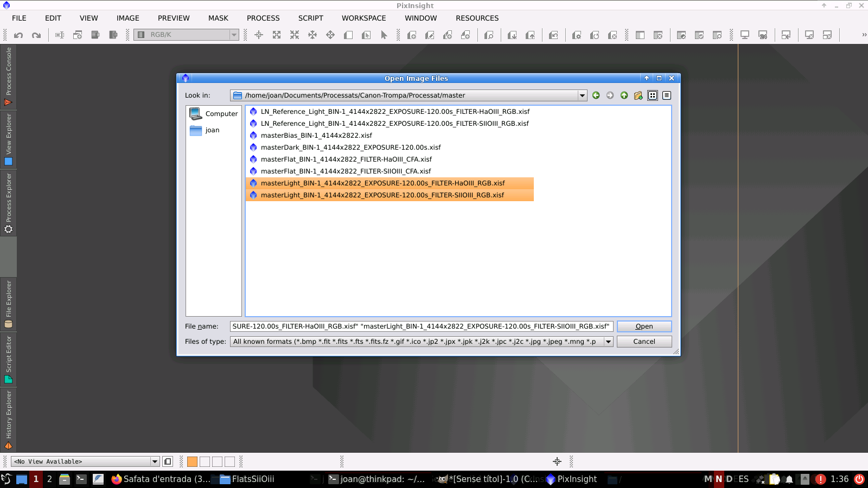Click the orange workspace swatch in status bar
The image size is (868, 488).
tap(192, 461)
